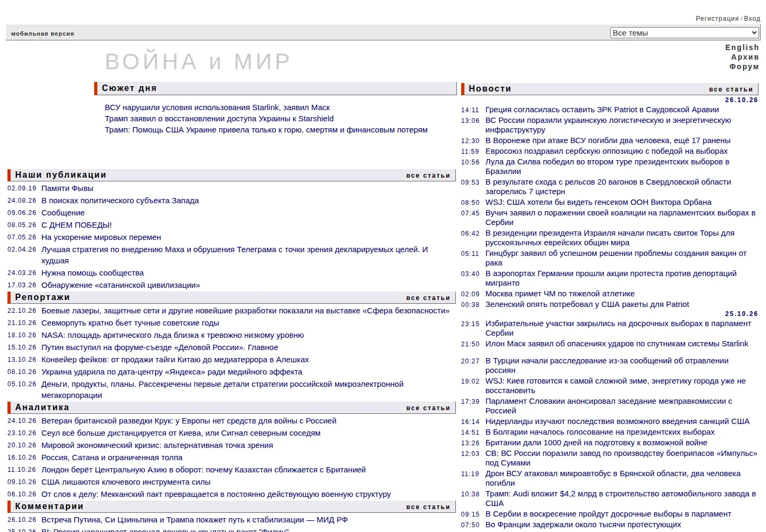Open article 'ВСУ нарушили условия использования Starlink'
This screenshot has height=532, width=766.
(217, 107)
